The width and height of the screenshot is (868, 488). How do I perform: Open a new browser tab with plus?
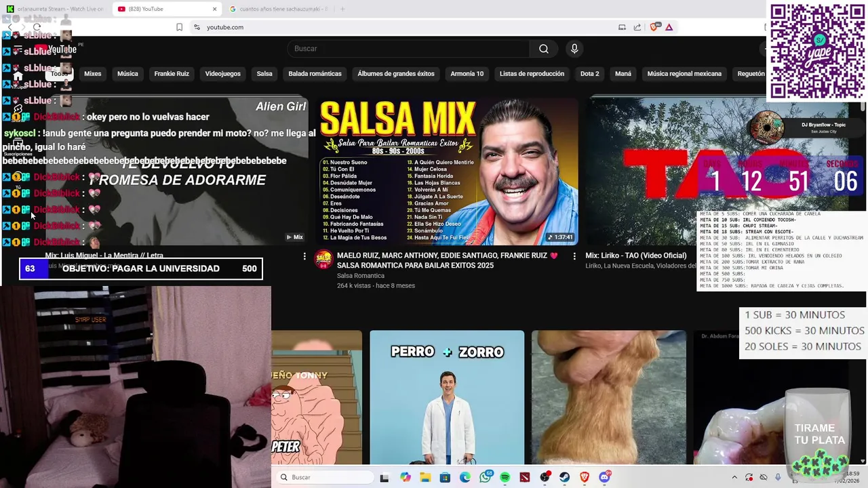click(x=342, y=9)
